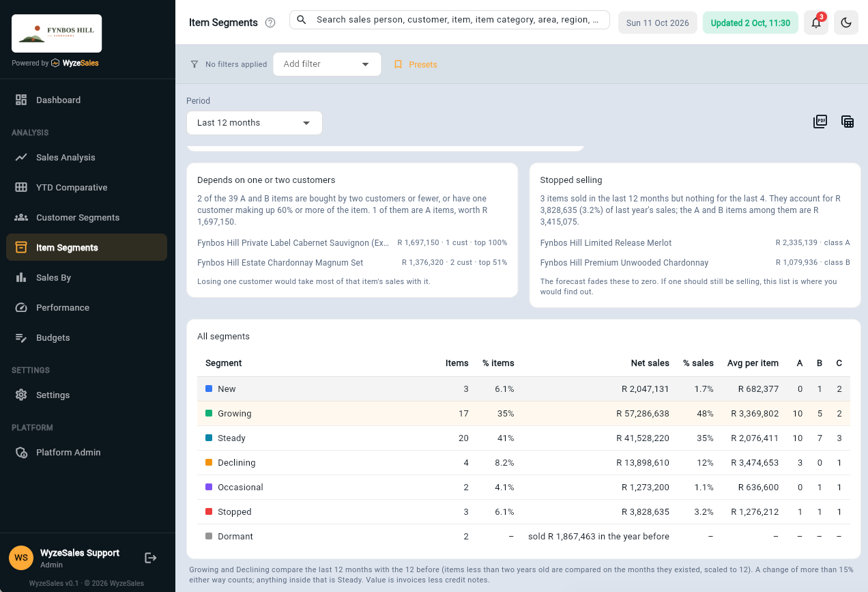
Task: Select the Occasional segment row
Action: click(523, 488)
